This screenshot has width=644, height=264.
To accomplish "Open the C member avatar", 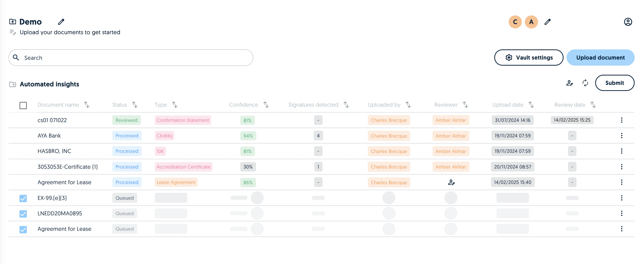I will pyautogui.click(x=515, y=22).
